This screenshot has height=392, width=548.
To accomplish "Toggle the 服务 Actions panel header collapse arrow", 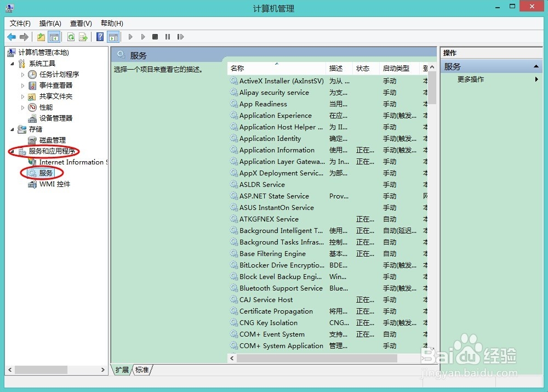I will click(x=536, y=66).
